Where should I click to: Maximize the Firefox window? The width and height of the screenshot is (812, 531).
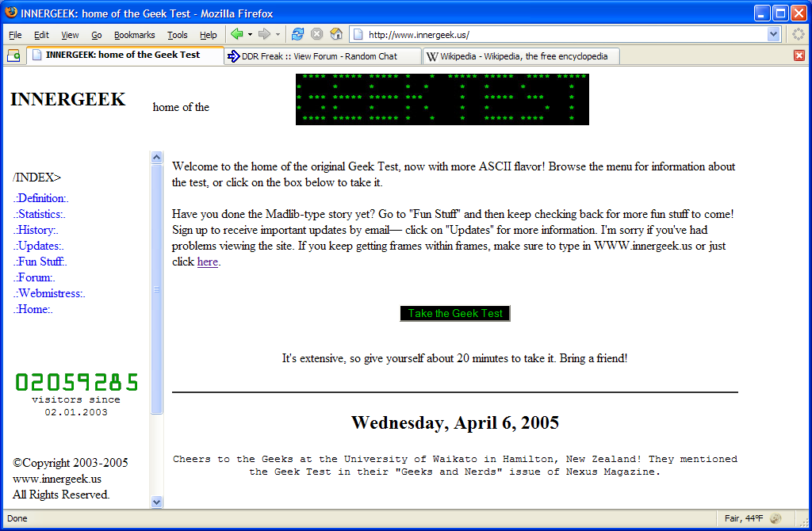click(780, 13)
